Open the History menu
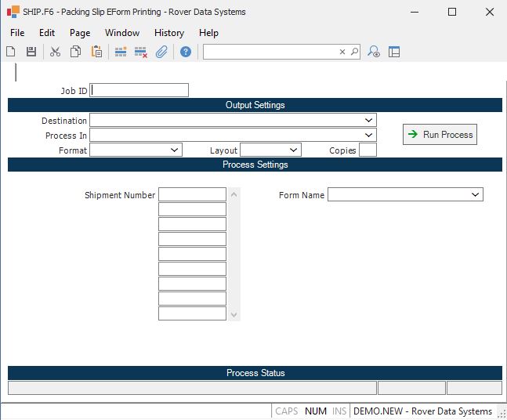This screenshot has width=507, height=420. 168,33
